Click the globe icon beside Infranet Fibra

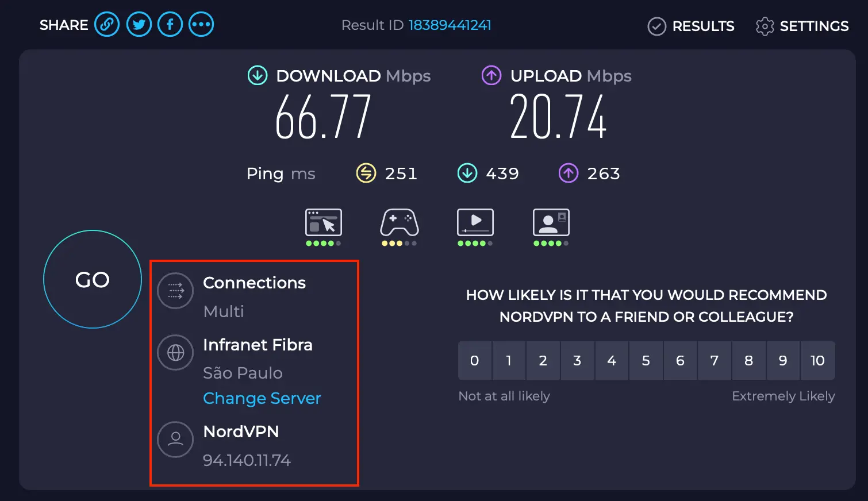(x=175, y=353)
